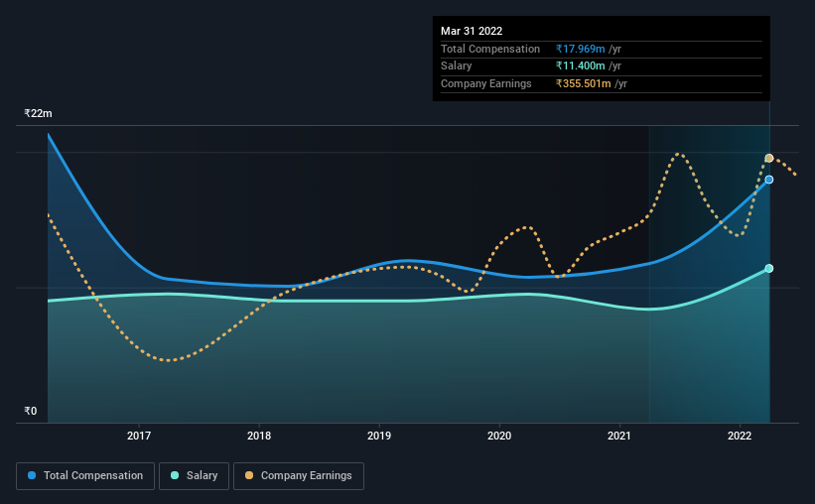815x504 pixels.
Task: Click the ₹17.969m total compensation value
Action: pyautogui.click(x=580, y=49)
